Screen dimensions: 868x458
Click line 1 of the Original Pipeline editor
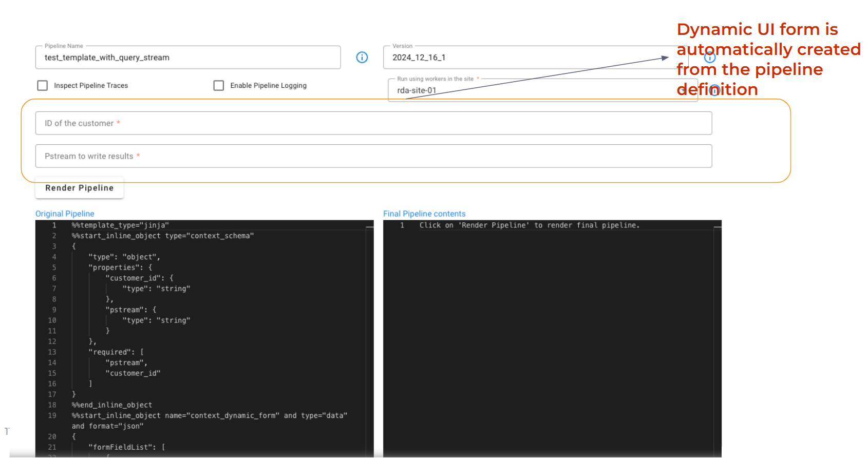tap(121, 225)
